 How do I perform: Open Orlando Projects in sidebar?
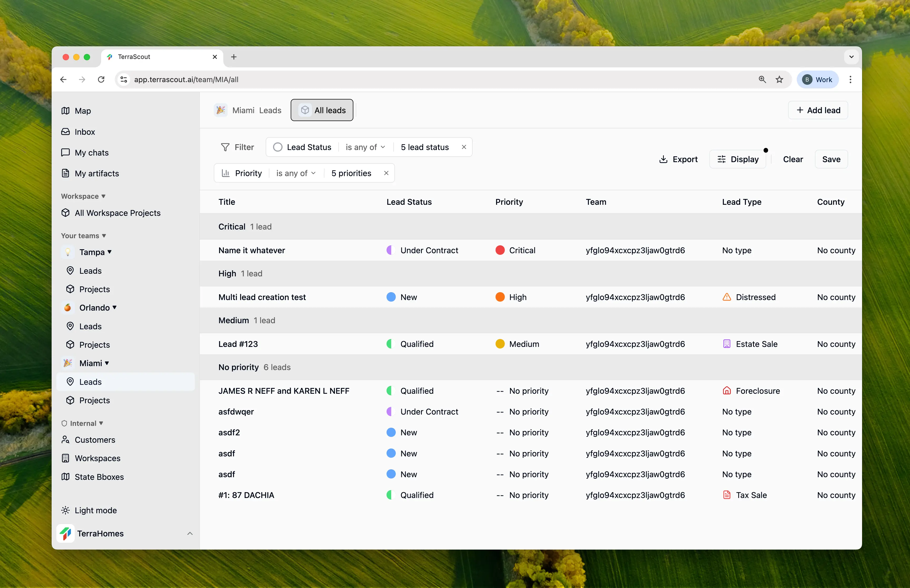tap(94, 345)
